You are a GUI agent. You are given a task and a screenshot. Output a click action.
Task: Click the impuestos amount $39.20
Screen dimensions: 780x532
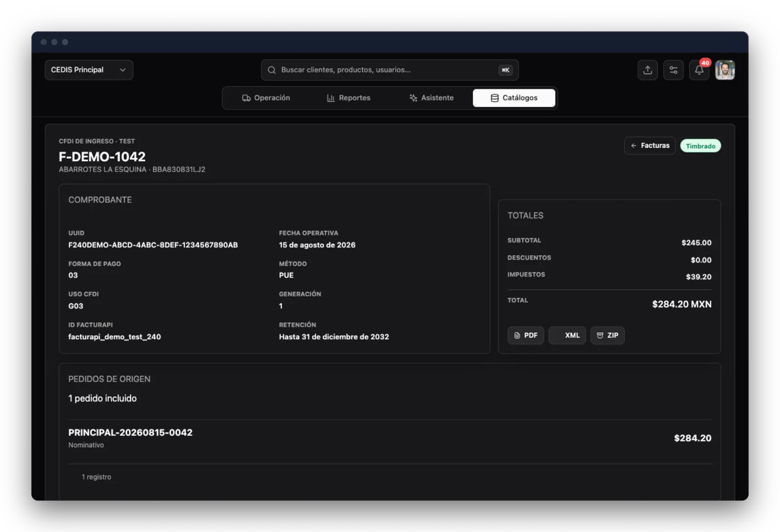pyautogui.click(x=699, y=277)
